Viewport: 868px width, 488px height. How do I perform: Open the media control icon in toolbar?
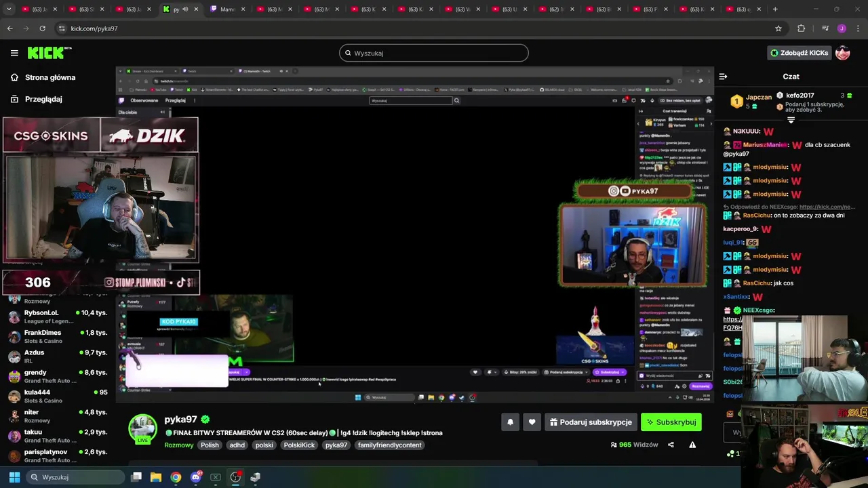pos(825,28)
